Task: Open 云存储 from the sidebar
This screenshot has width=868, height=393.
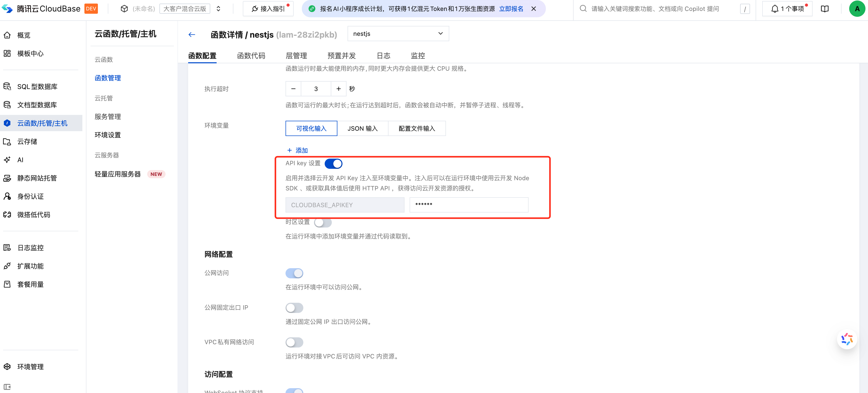Action: [27, 141]
